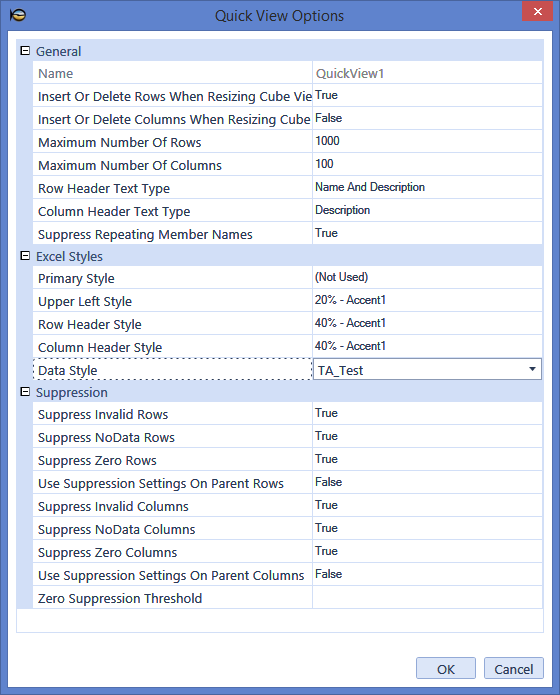Screen dimensions: 560x695
Task: Toggle Suppress Repeating Member Names value
Action: 427,234
